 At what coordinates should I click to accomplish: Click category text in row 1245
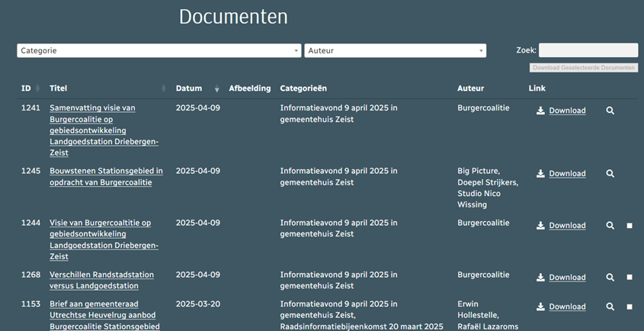(339, 176)
